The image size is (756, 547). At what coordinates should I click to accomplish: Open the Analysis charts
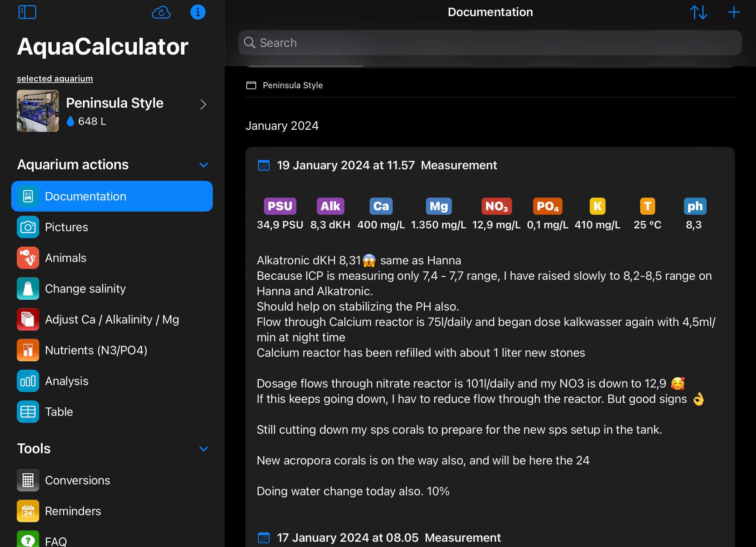(66, 381)
